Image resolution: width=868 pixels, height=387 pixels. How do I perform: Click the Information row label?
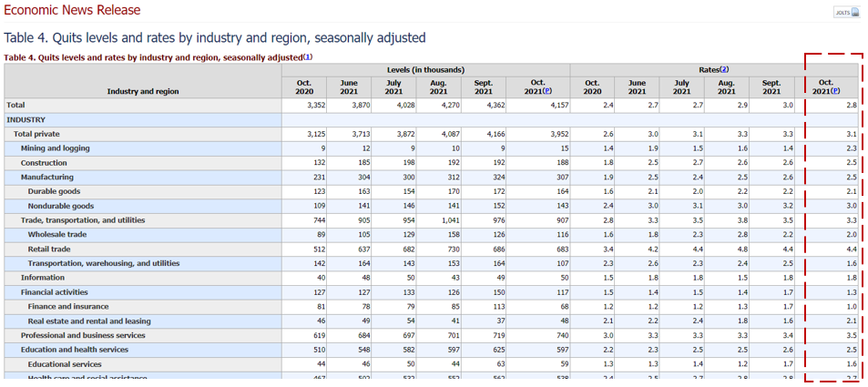(x=43, y=278)
